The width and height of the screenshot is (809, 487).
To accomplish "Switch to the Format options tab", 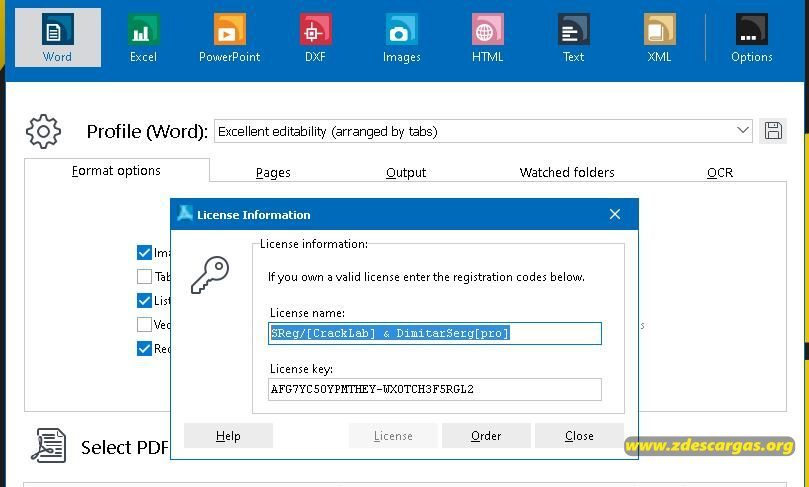I will point(117,171).
